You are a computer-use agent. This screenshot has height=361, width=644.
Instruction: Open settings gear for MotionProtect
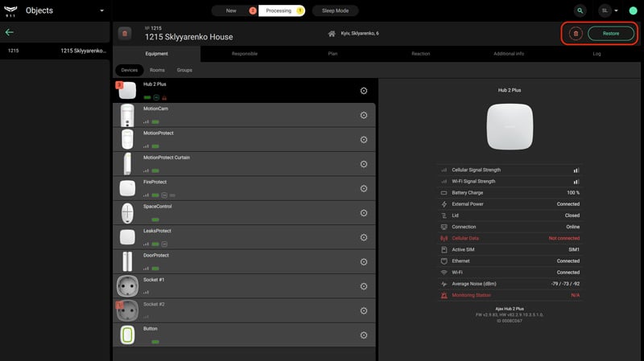364,139
